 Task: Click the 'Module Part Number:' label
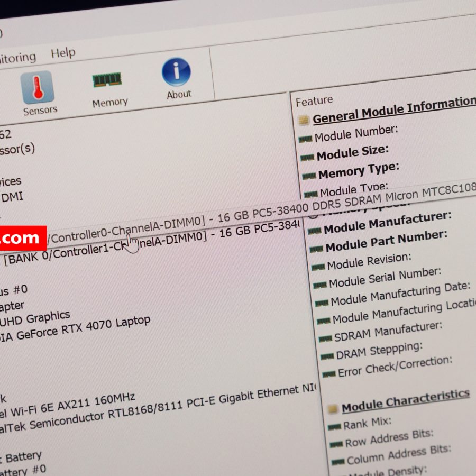coord(387,241)
